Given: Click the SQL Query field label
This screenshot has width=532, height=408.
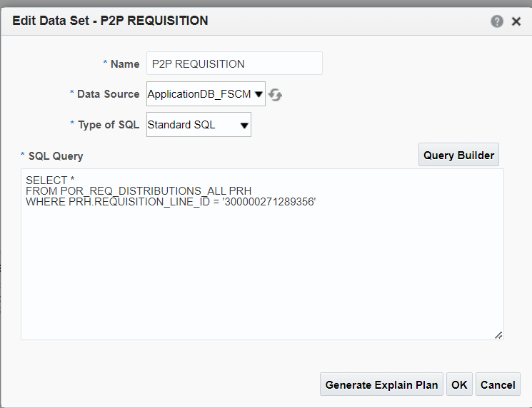Looking at the screenshot, I should pos(56,156).
